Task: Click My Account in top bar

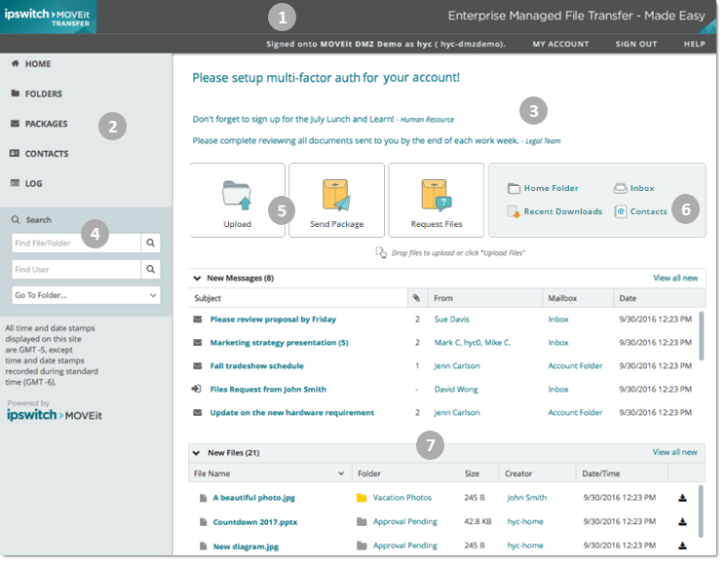Action: (x=560, y=44)
